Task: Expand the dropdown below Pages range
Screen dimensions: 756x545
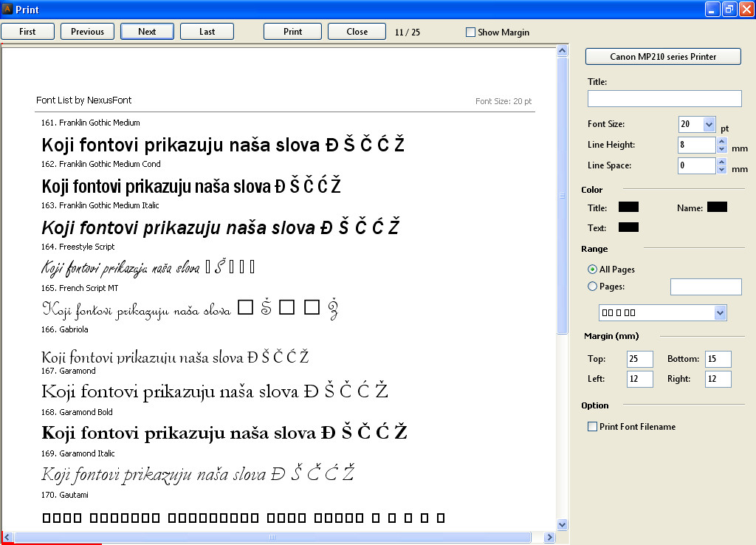Action: point(720,312)
